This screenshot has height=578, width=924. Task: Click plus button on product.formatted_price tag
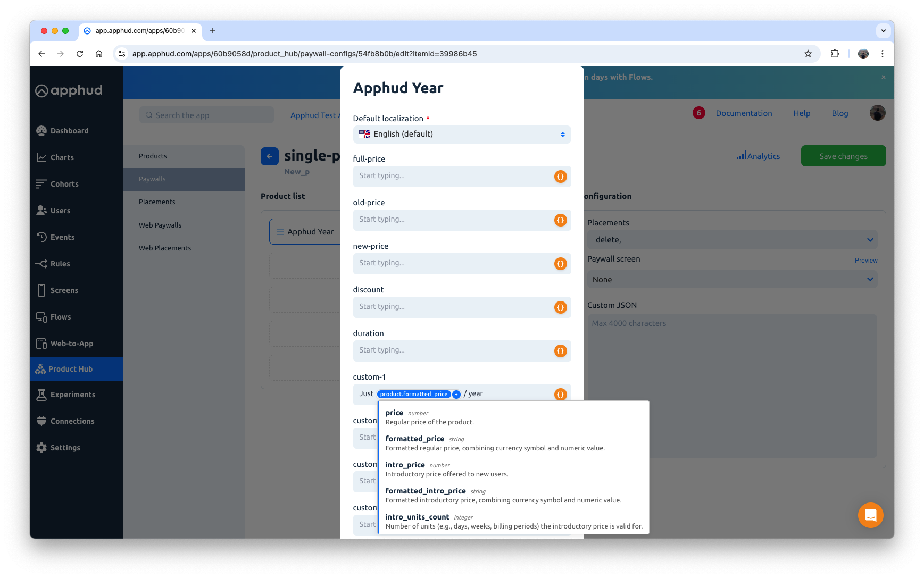pos(456,395)
